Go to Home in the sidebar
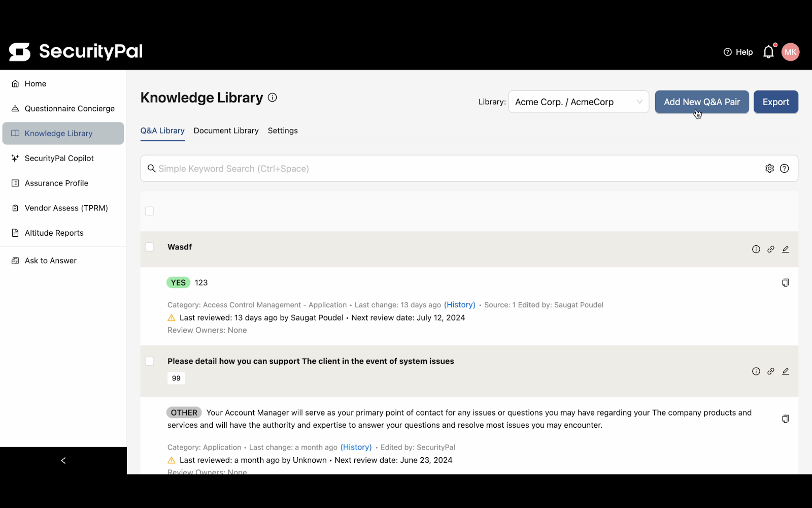 (x=63, y=84)
